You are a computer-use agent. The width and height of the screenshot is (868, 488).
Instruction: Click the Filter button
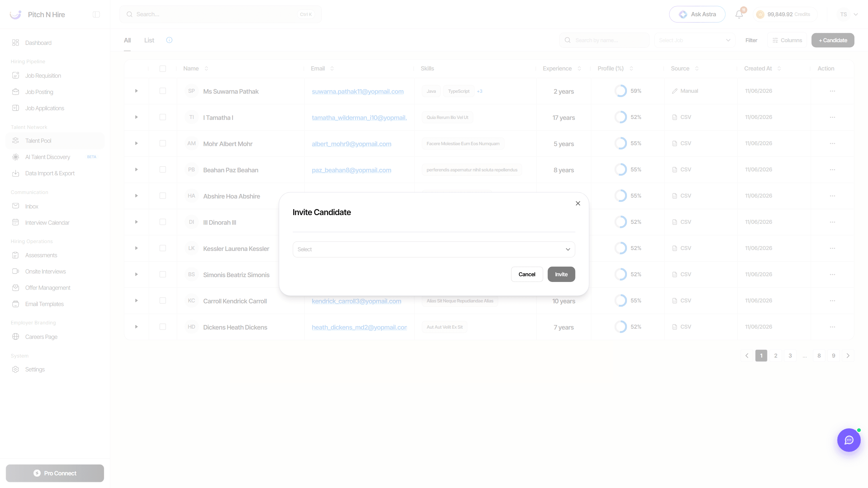751,40
